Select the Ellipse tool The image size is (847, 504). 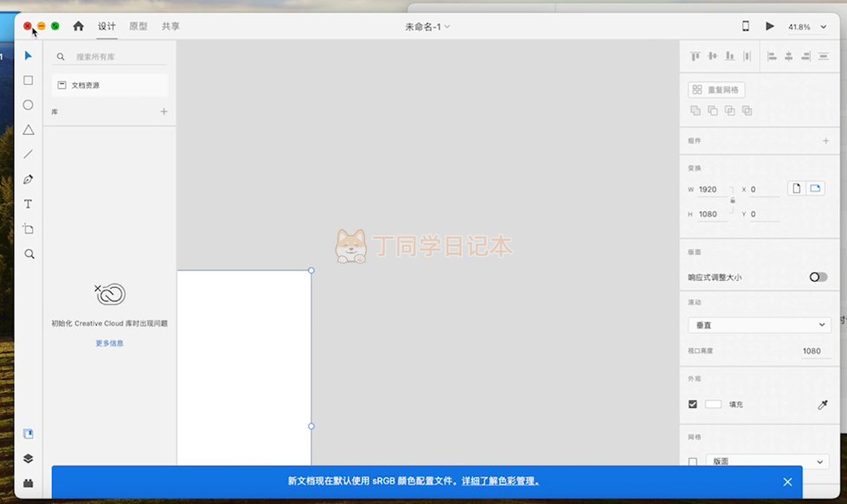click(x=28, y=105)
